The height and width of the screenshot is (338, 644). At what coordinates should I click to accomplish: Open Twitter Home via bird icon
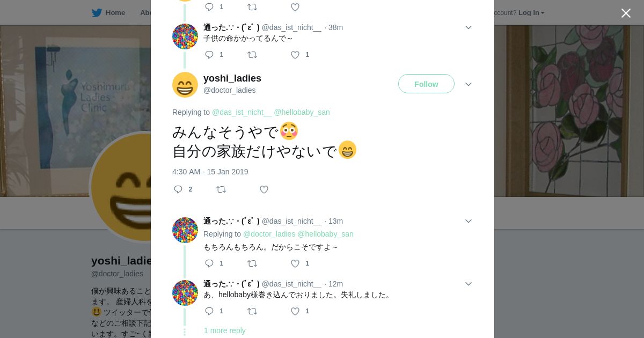(x=97, y=12)
